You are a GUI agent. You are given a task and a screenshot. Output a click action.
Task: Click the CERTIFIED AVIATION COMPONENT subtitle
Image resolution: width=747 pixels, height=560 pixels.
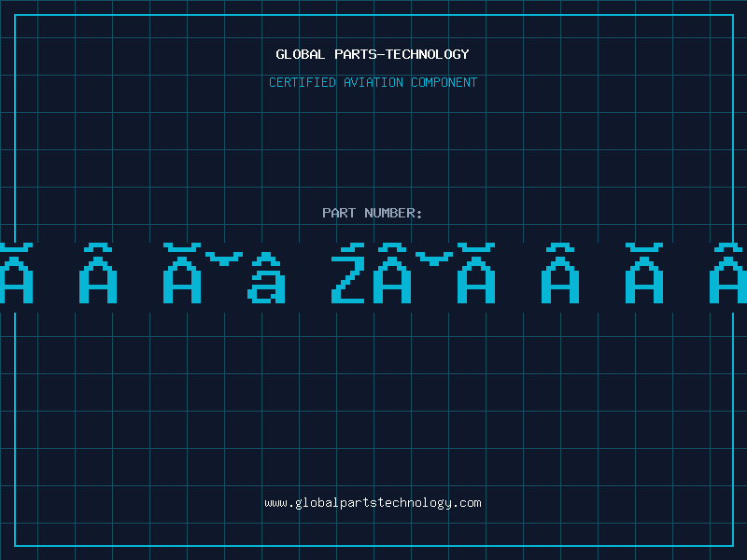pos(373,82)
